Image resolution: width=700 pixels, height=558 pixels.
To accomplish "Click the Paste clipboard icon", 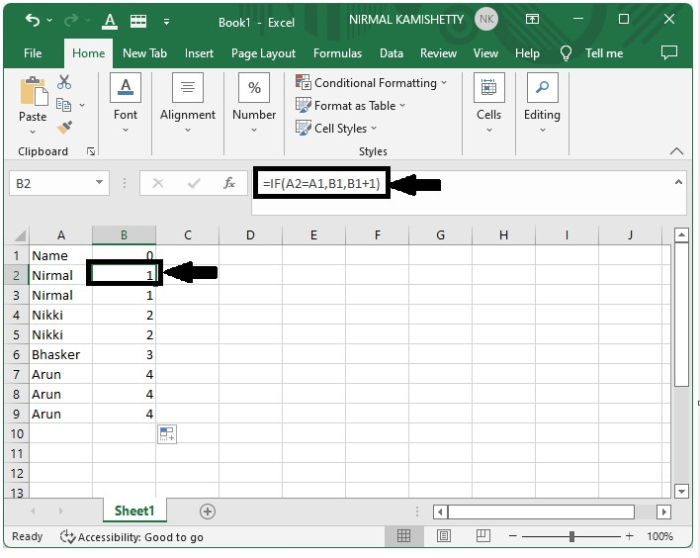I will click(33, 92).
